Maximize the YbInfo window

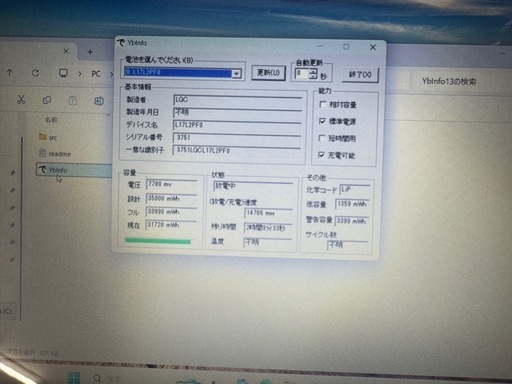[346, 47]
